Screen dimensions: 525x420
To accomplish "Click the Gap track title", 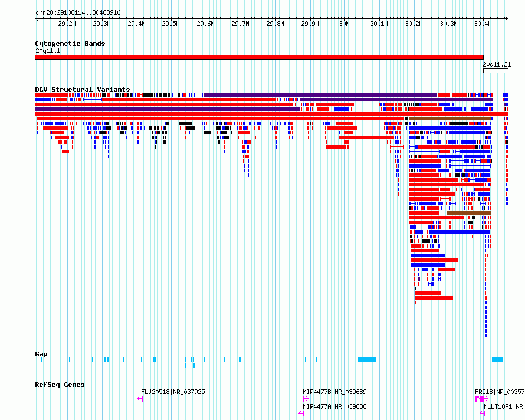I will pos(41,354).
